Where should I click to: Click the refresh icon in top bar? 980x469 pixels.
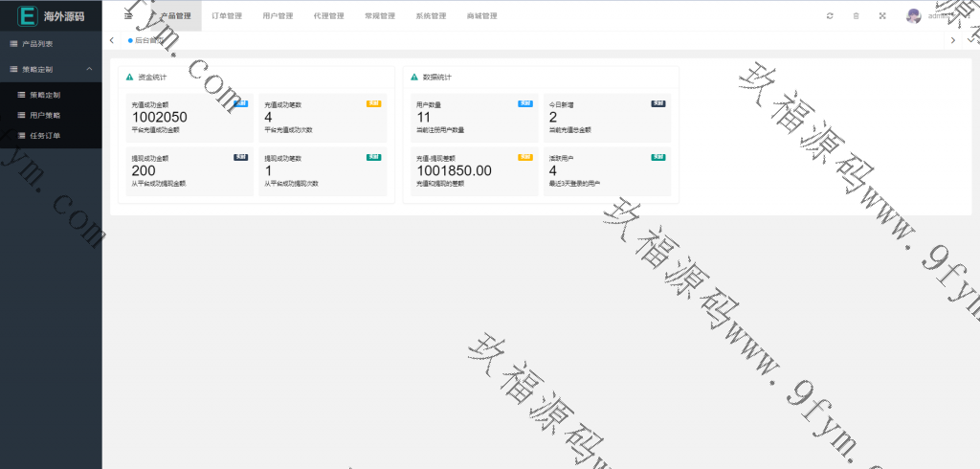coord(830,16)
